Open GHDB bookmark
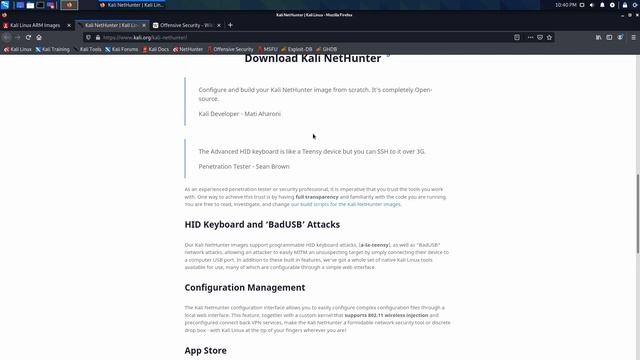Image resolution: width=640 pixels, height=360 pixels. (x=327, y=49)
